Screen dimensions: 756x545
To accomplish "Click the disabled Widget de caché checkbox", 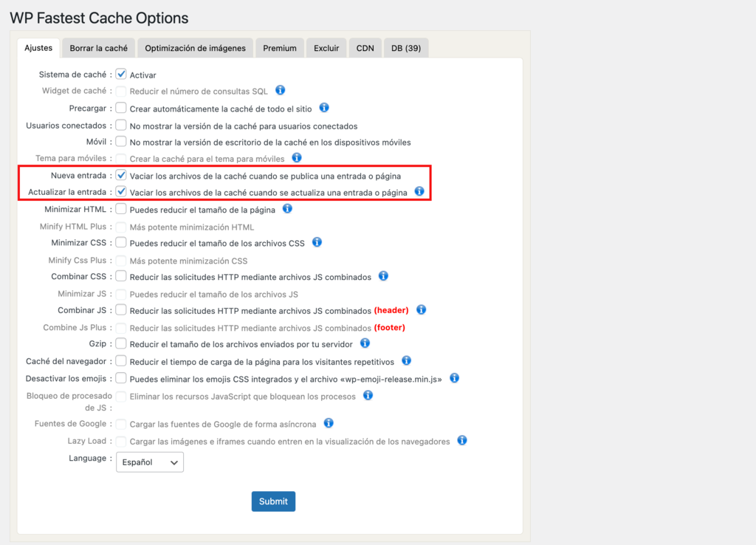I will [121, 91].
